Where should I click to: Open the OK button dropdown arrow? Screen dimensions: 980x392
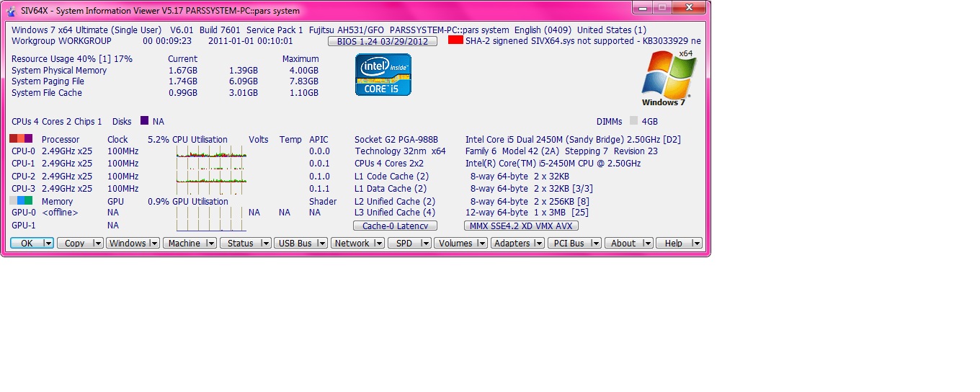coord(48,244)
